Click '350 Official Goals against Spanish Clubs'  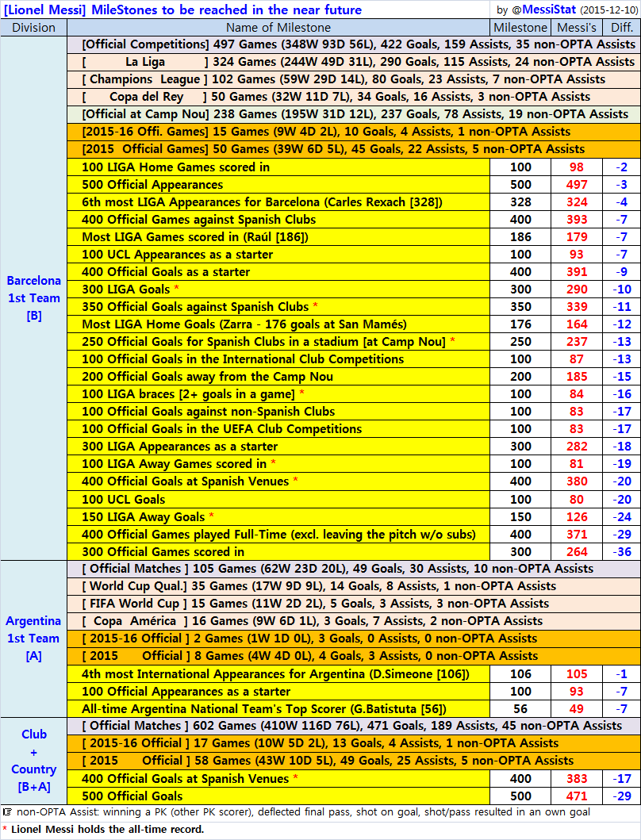[x=278, y=307]
